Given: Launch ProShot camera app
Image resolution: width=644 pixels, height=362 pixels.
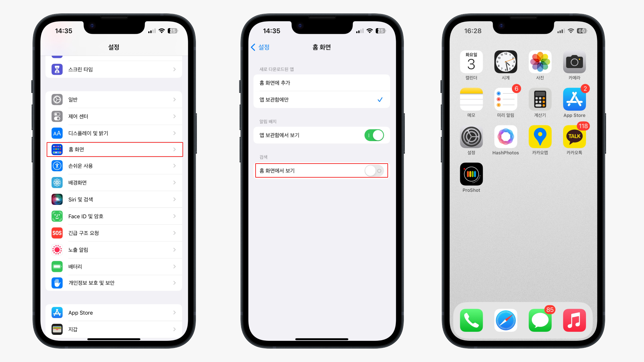Looking at the screenshot, I should coord(471,175).
